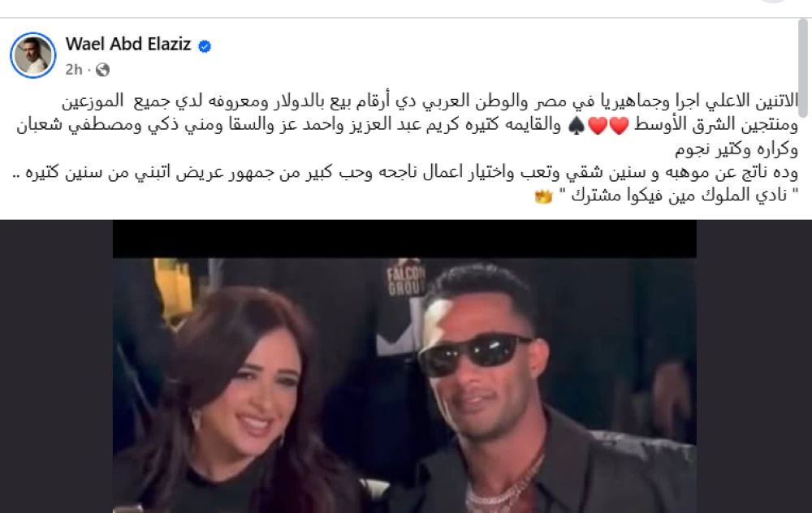Click the black spade emoji
The height and width of the screenshot is (513, 812).
(577, 126)
